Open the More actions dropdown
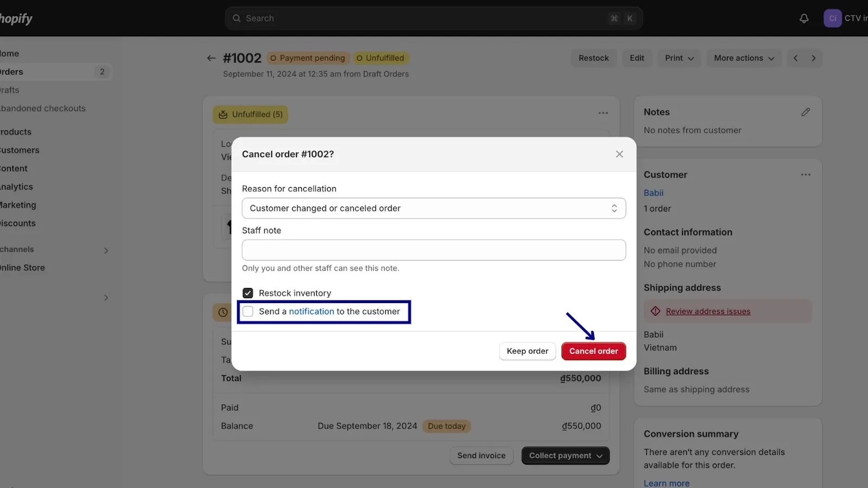This screenshot has width=868, height=488. (744, 58)
